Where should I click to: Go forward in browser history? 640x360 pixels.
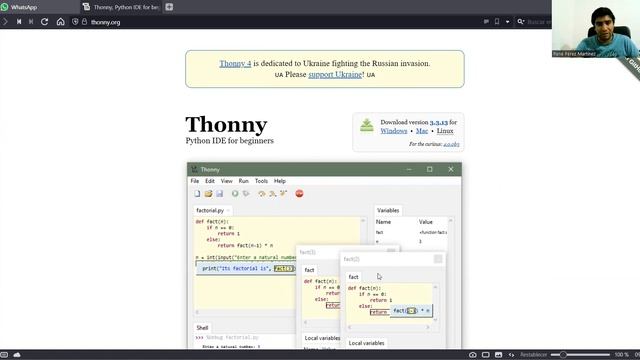tap(5, 22)
